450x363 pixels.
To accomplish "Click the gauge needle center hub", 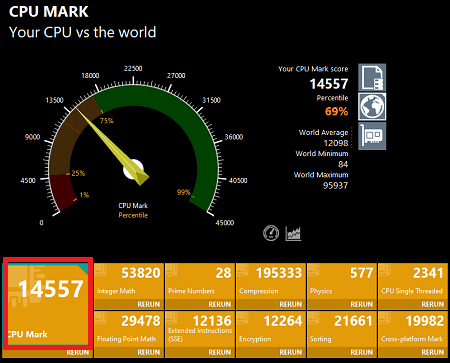I will coord(133,169).
